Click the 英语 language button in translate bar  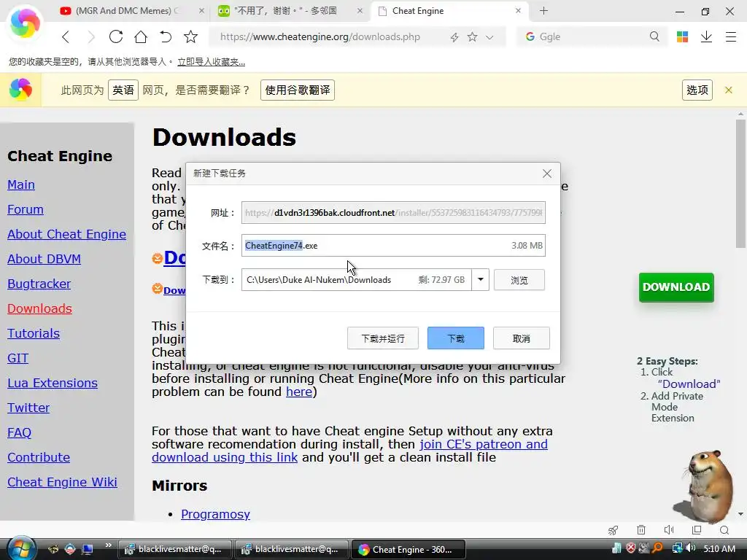point(123,90)
